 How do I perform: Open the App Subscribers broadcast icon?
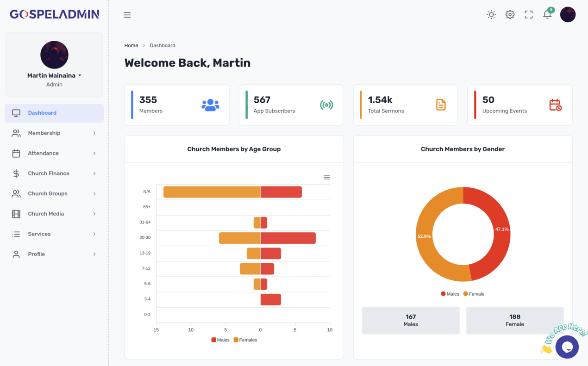(327, 105)
